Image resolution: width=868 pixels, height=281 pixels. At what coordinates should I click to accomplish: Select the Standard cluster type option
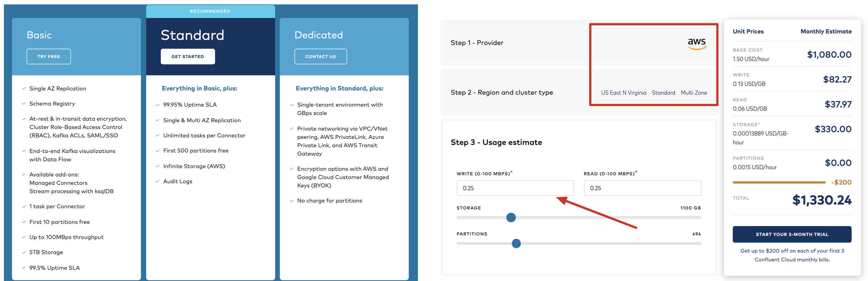[663, 93]
